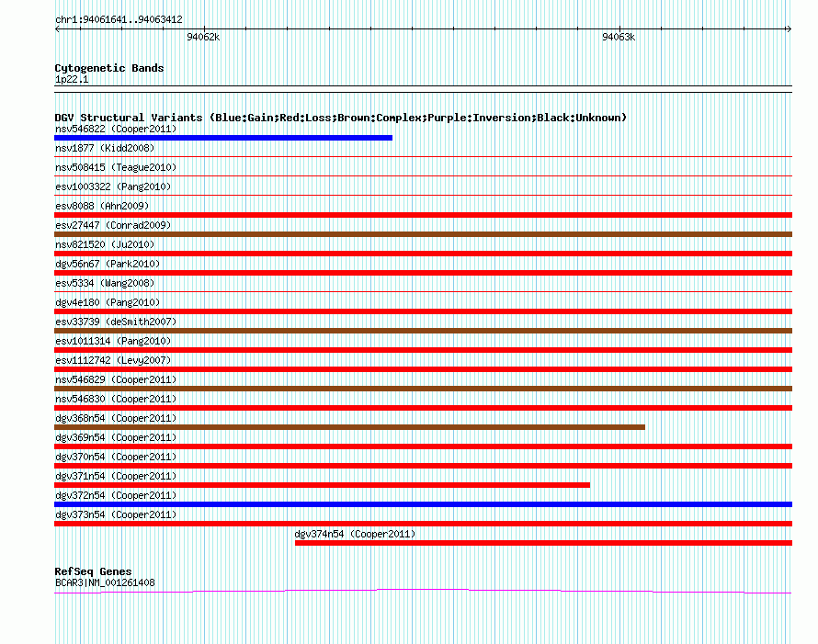Click the thin red esv1003322 loss line
Image resolution: width=818 pixels, height=644 pixels.
(423, 195)
